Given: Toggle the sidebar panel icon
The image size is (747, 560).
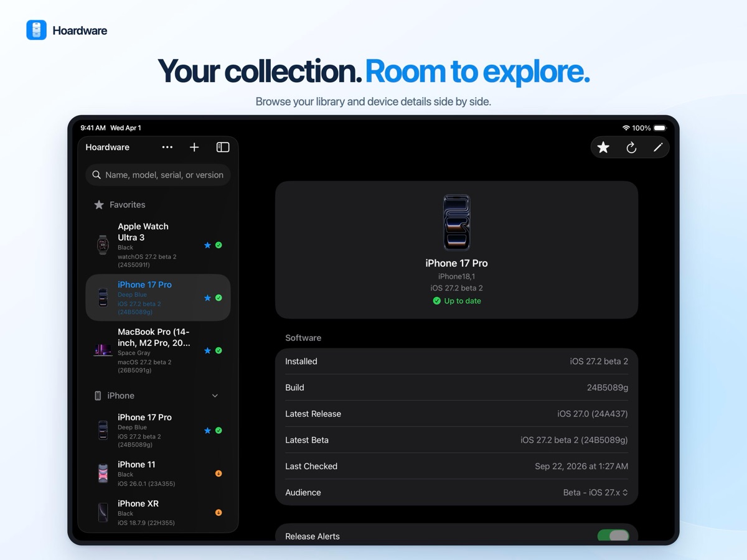Looking at the screenshot, I should (223, 147).
